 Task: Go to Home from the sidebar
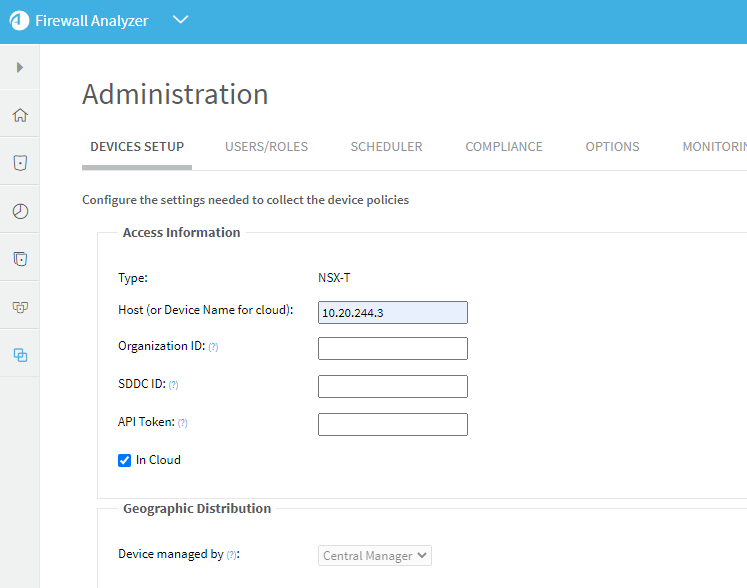20,115
